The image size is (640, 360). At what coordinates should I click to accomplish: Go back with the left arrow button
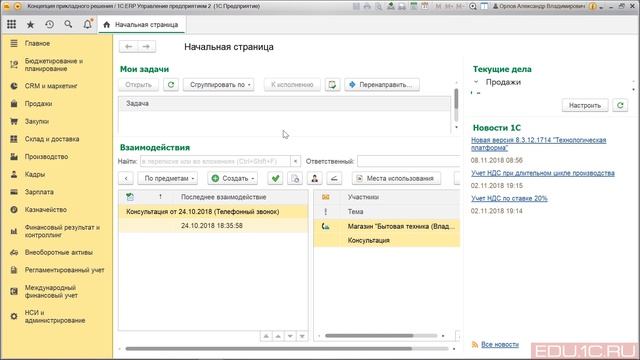pyautogui.click(x=129, y=47)
